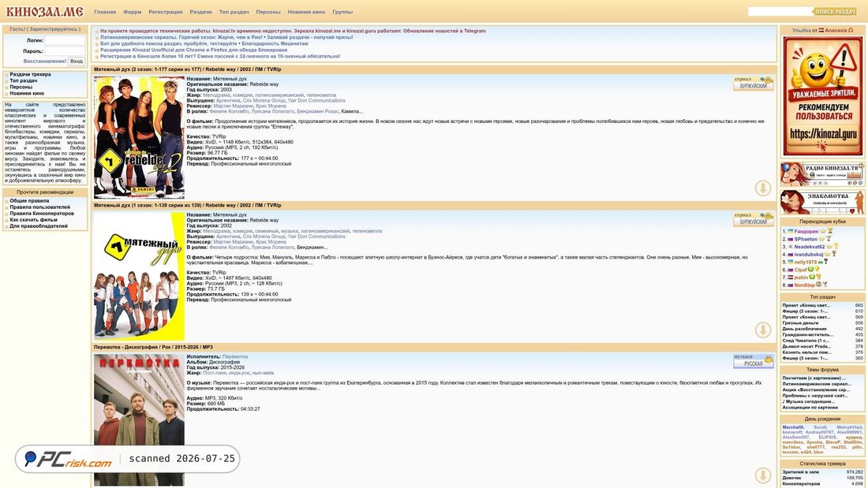Viewport: 868px width, 488px height.
Task: Open Главная in the top navigation
Action: tap(105, 12)
